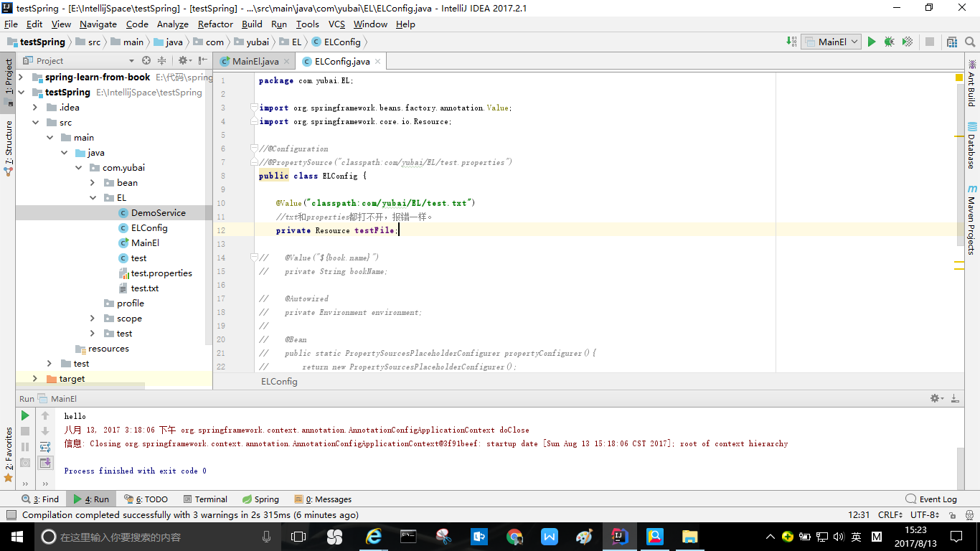This screenshot has width=980, height=551.
Task: Dump threads camera icon in Run panel
Action: [x=25, y=463]
